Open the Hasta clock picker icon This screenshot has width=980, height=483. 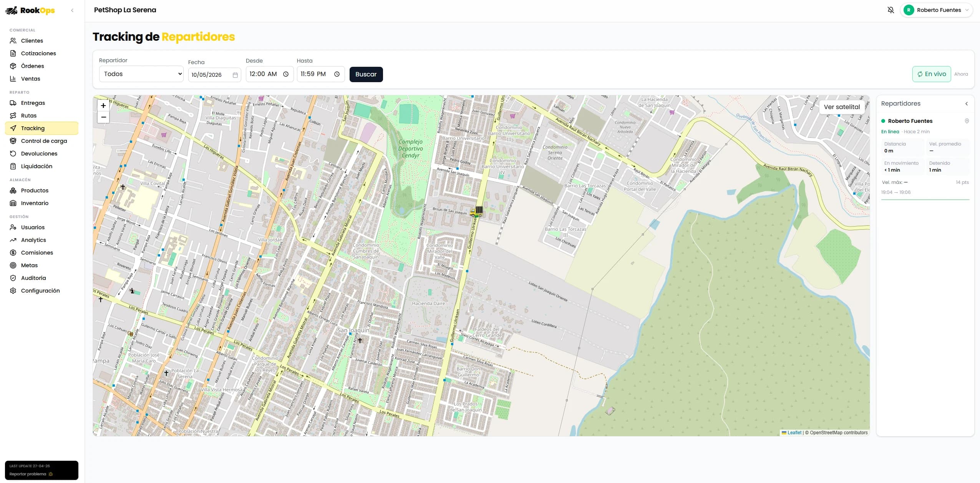click(x=337, y=74)
